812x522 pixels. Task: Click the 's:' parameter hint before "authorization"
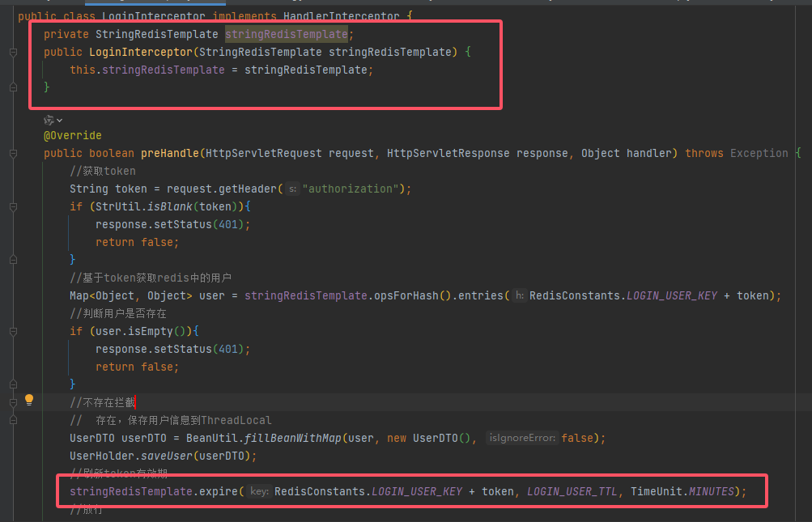point(292,189)
